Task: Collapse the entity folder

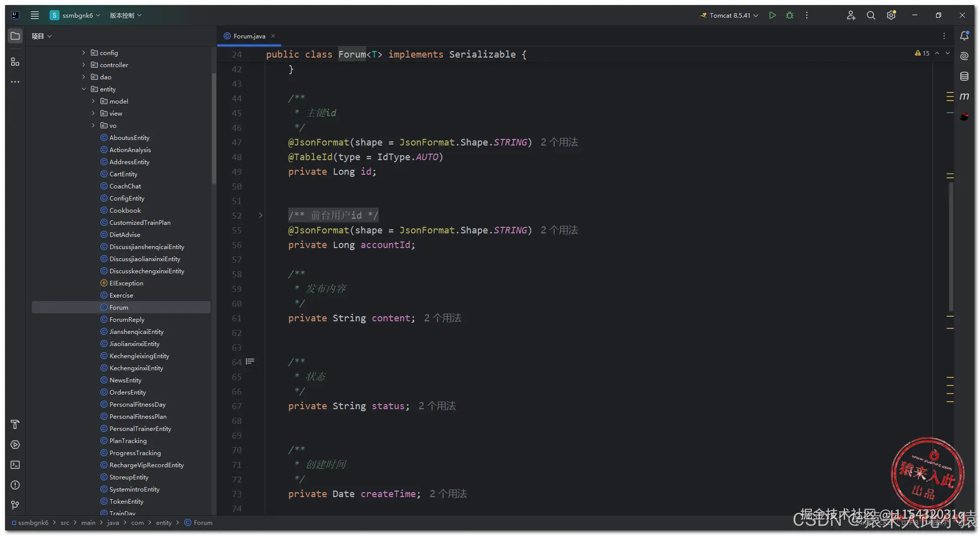Action: point(84,89)
